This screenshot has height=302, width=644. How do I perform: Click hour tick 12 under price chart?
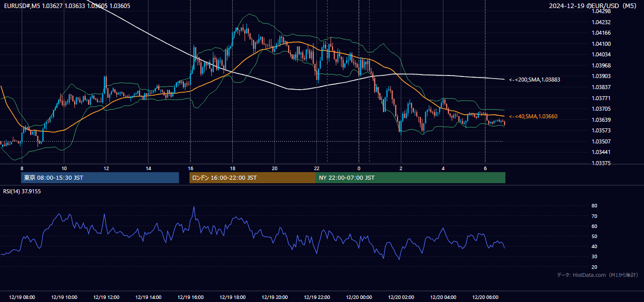[x=106, y=168]
